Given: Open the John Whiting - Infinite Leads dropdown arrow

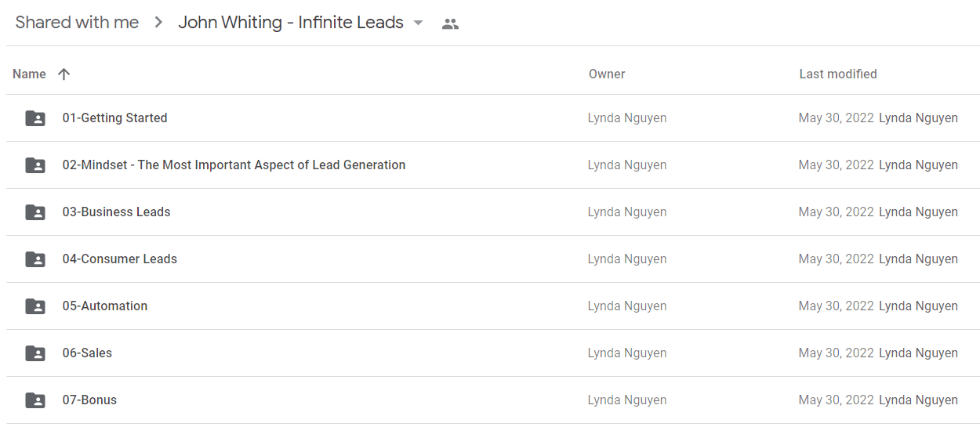Looking at the screenshot, I should [419, 24].
